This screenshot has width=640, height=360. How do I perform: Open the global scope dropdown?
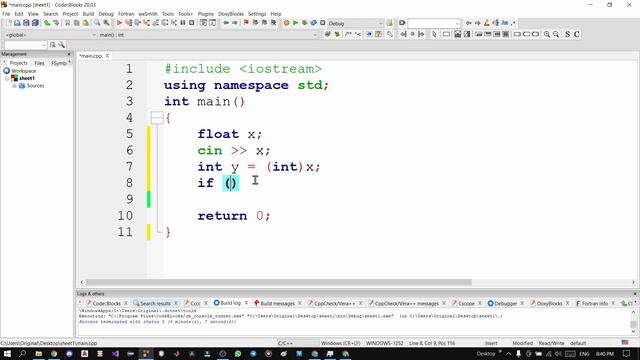50,35
